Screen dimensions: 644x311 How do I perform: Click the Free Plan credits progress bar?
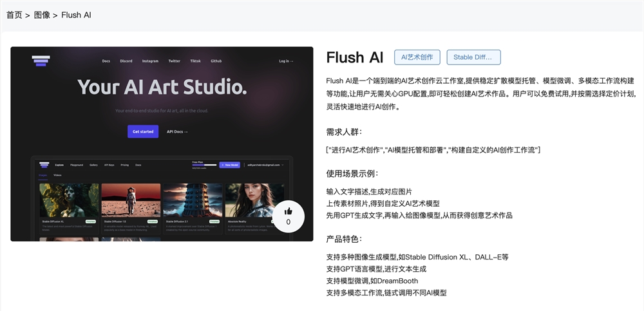tap(204, 165)
